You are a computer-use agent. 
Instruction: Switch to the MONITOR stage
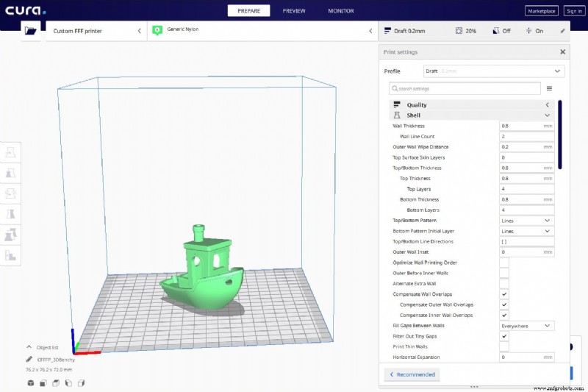coord(341,11)
